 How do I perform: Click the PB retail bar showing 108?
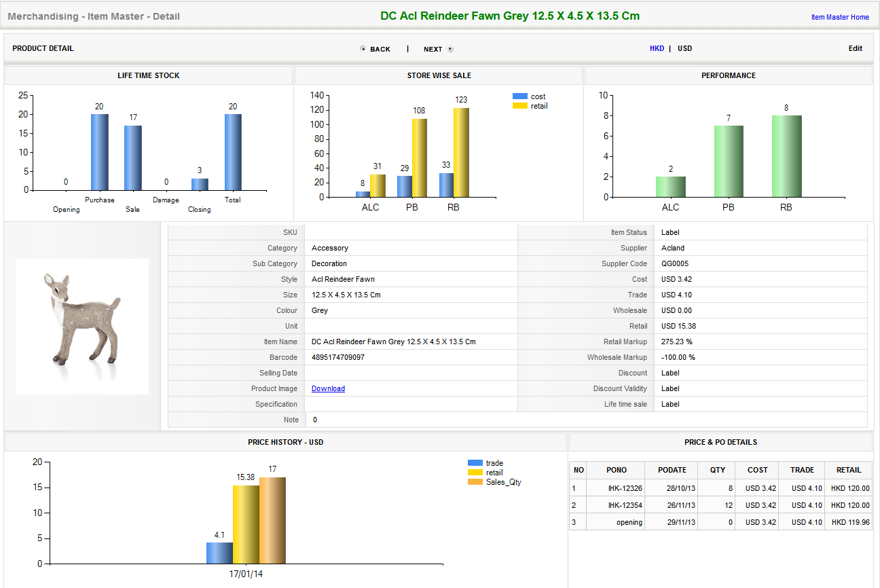[x=420, y=158]
